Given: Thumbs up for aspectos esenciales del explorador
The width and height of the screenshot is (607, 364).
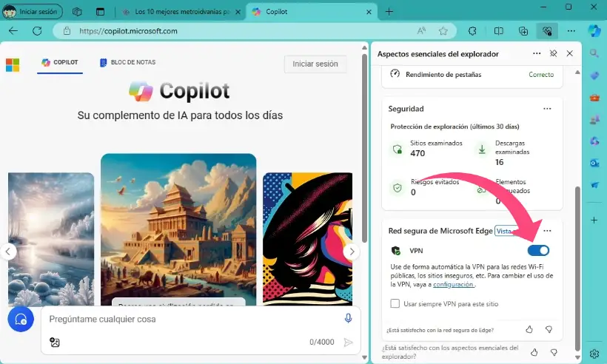Looking at the screenshot, I should 534,352.
